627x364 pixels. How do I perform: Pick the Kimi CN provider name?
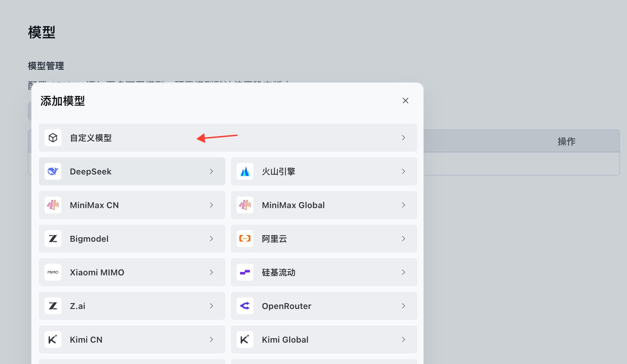point(86,339)
